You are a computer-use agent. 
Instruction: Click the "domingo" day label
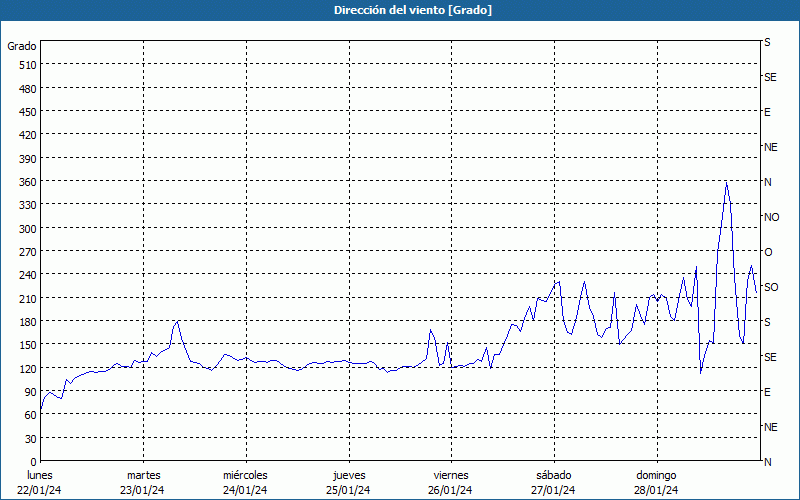pyautogui.click(x=656, y=476)
